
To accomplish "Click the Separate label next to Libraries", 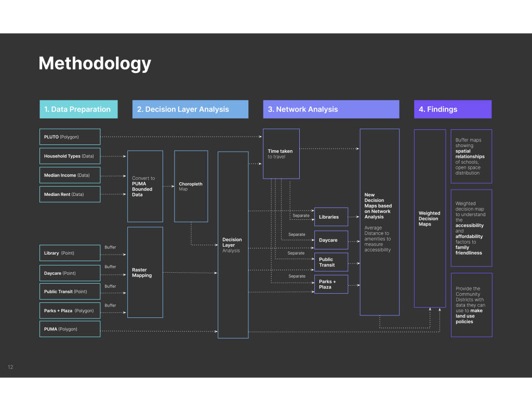I will [301, 216].
